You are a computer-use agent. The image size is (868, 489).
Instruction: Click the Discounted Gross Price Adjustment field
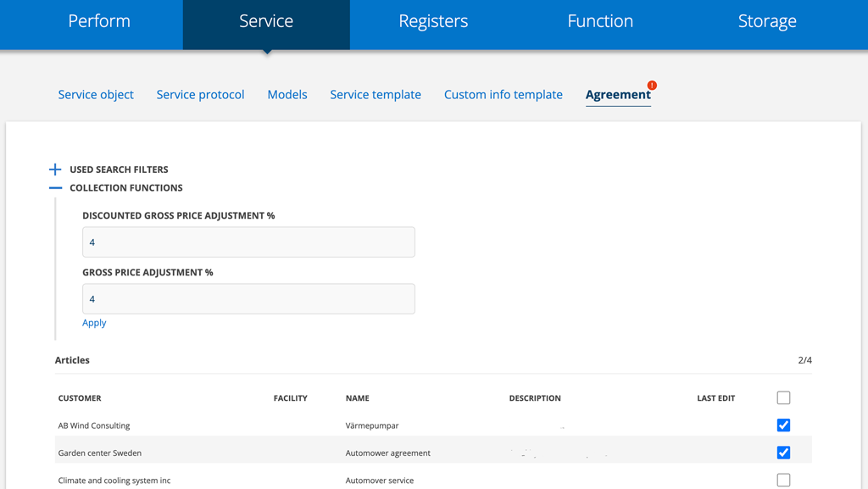click(248, 242)
